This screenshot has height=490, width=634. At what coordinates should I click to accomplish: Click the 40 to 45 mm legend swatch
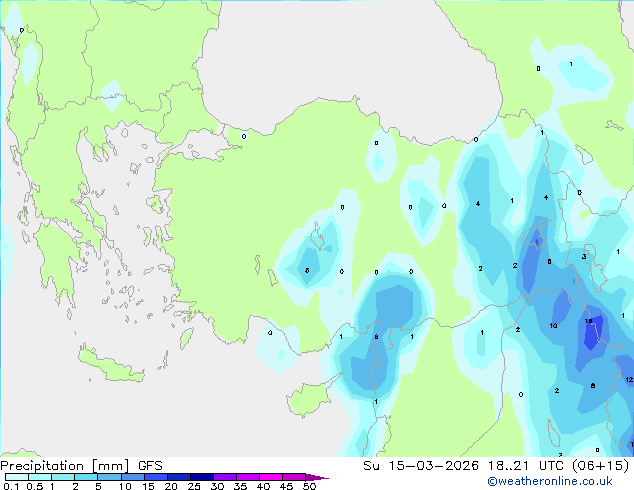click(271, 477)
